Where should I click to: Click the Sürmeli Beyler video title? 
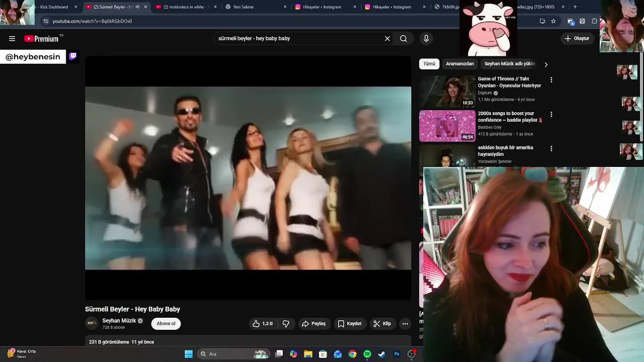pos(132,309)
